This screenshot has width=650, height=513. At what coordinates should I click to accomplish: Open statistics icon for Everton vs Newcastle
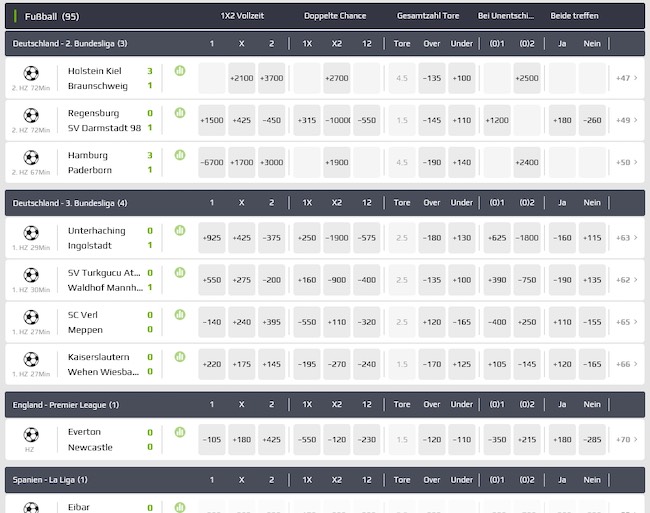[x=179, y=432]
